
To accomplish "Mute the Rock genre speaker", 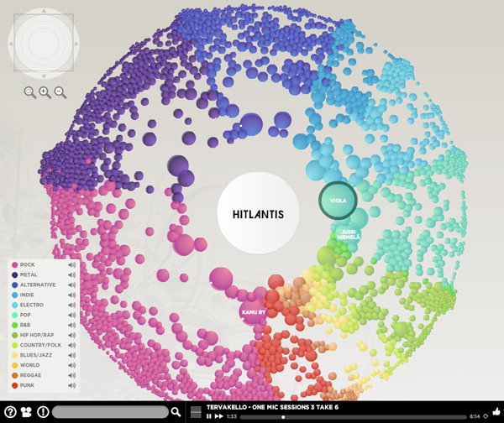I will point(72,265).
